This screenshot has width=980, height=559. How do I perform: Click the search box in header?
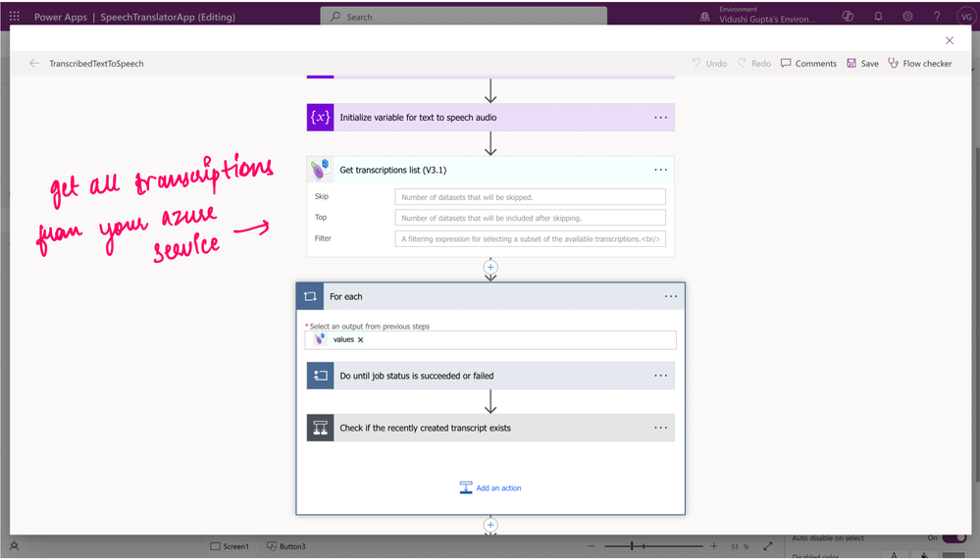463,17
